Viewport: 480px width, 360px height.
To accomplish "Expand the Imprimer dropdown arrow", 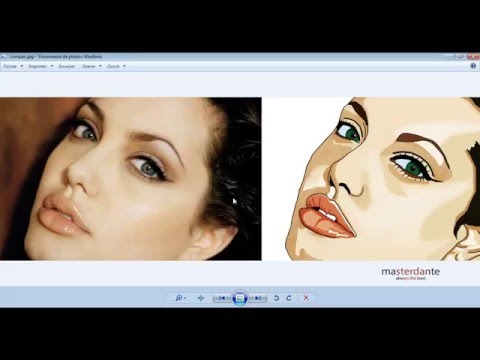I will click(x=52, y=66).
